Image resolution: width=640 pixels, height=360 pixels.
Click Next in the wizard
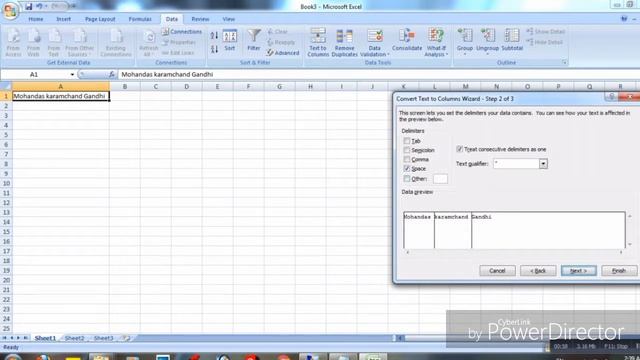578,271
